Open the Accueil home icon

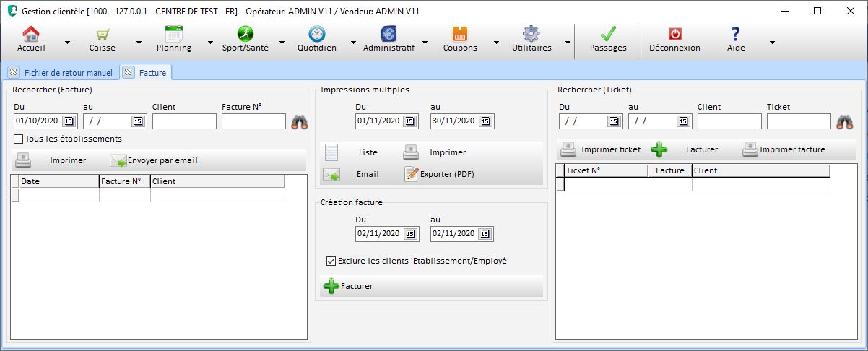click(30, 35)
